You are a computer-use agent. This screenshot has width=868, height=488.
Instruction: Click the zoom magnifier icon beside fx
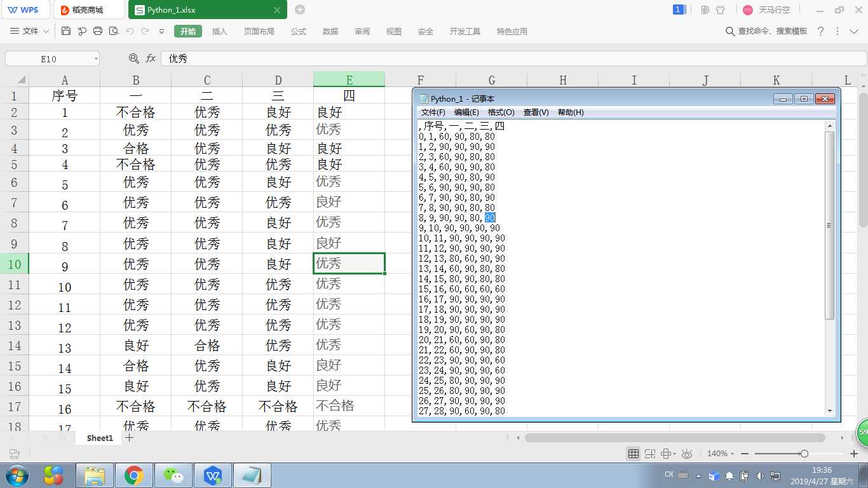point(133,58)
